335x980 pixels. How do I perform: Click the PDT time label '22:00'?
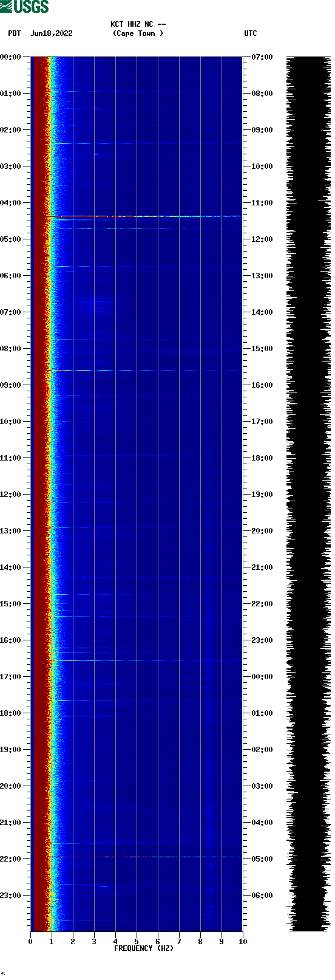tap(11, 859)
